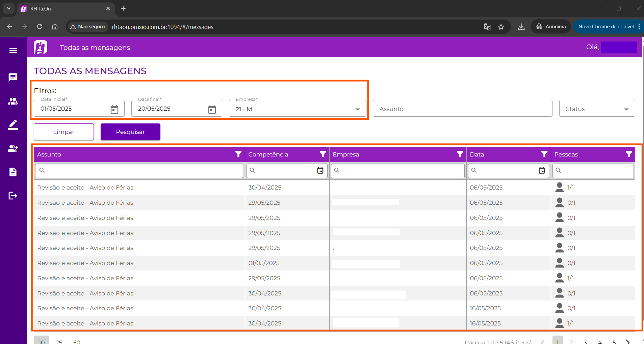Show 50 items per page

[77, 341]
